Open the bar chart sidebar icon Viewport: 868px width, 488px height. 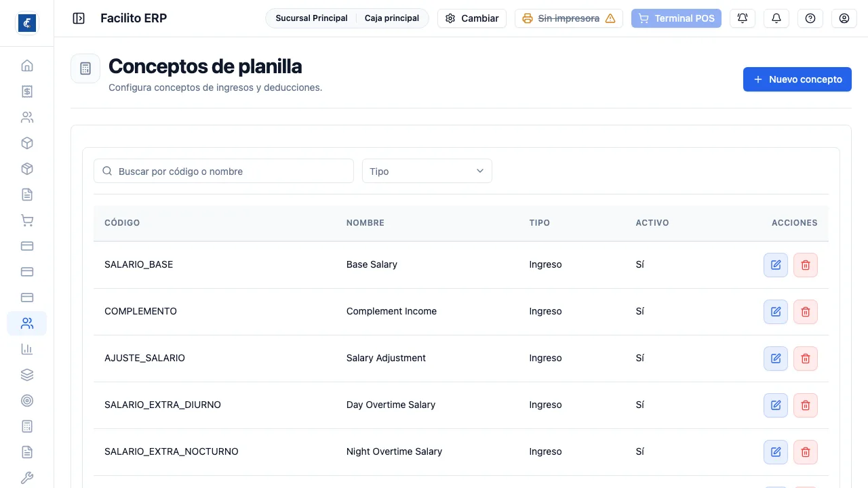[x=27, y=349]
